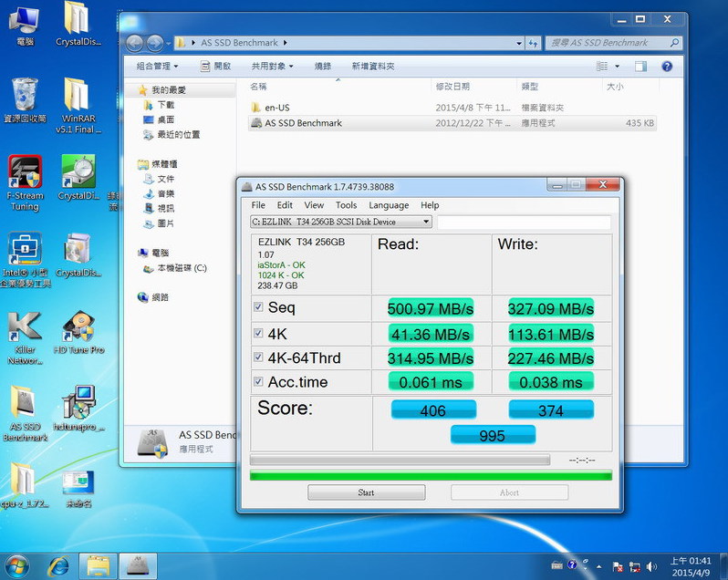Open the View menu in AS SSD
728x580 pixels.
coord(314,205)
